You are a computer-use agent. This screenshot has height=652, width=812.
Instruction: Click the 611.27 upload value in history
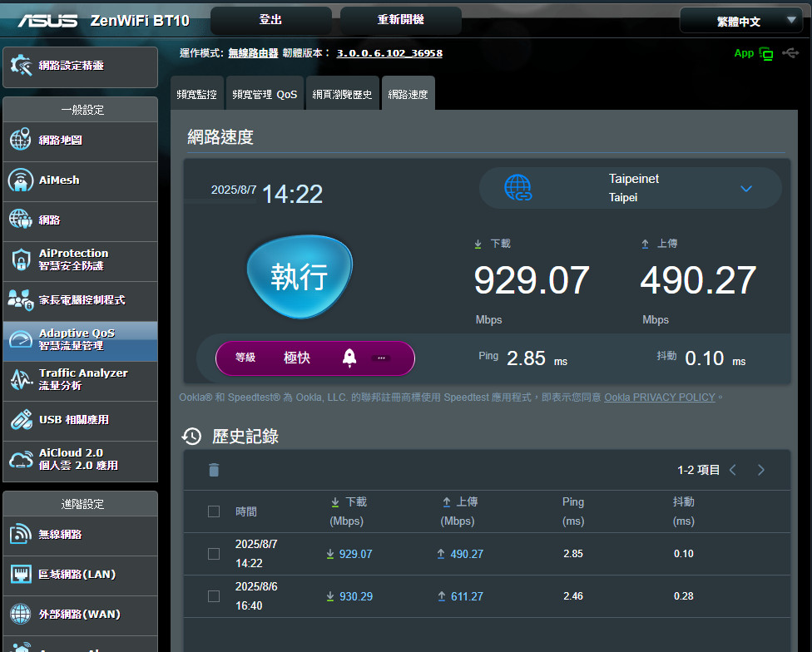click(x=467, y=596)
